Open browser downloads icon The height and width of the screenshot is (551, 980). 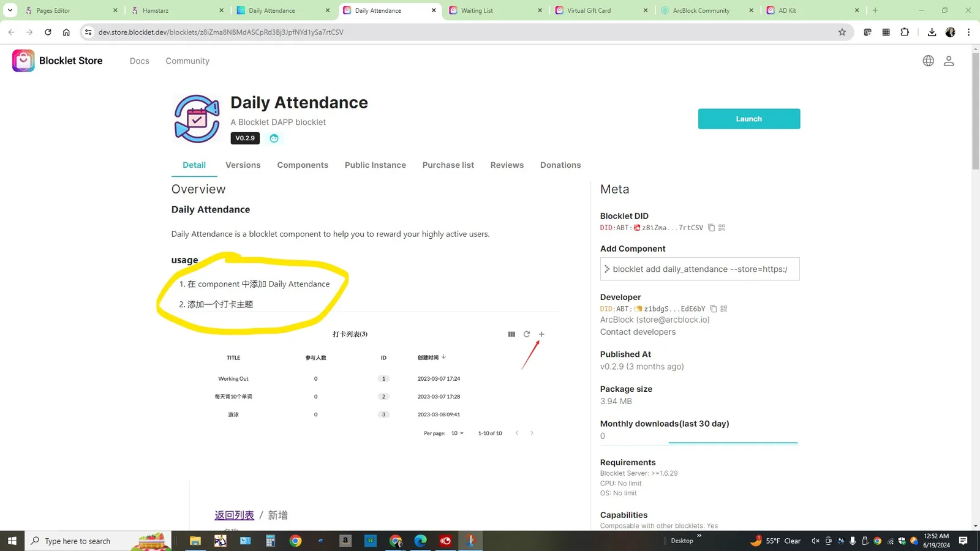pos(932,32)
